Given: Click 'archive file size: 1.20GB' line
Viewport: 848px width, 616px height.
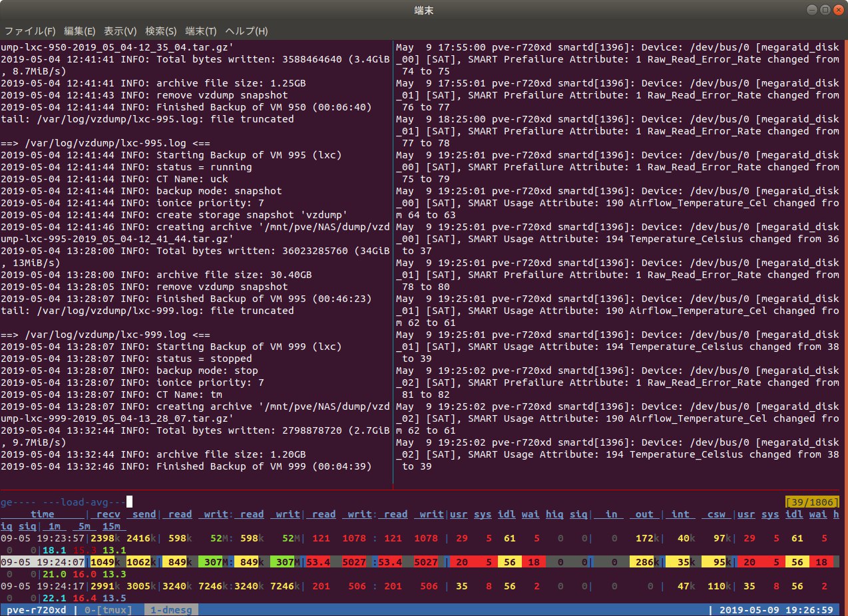Looking at the screenshot, I should coord(153,454).
